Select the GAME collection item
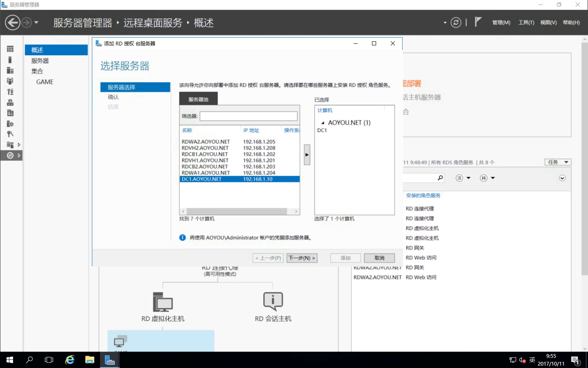This screenshot has width=588, height=368. tap(45, 82)
